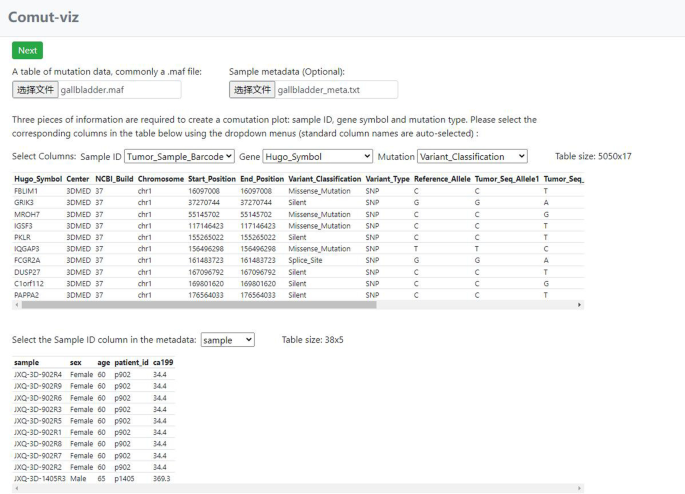Click the Comut-viz page title
Image resolution: width=685 pixels, height=494 pixels.
(43, 17)
